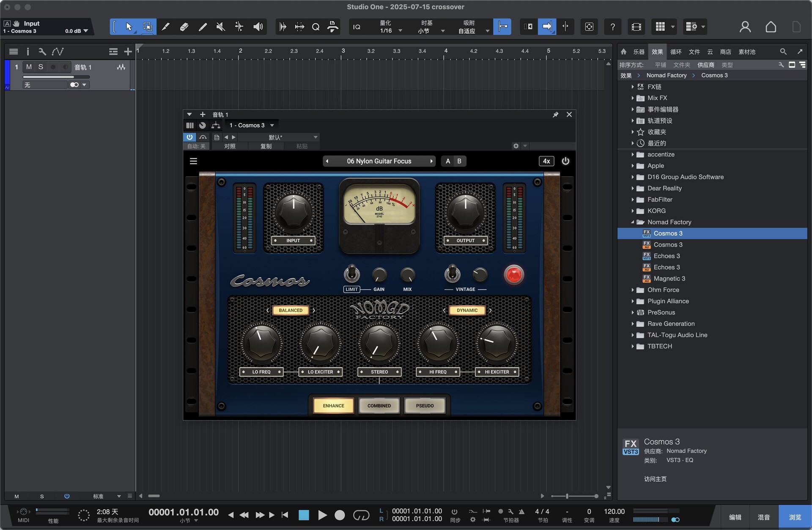Open the 混音 mix view
This screenshot has width=812, height=530.
[x=764, y=517]
